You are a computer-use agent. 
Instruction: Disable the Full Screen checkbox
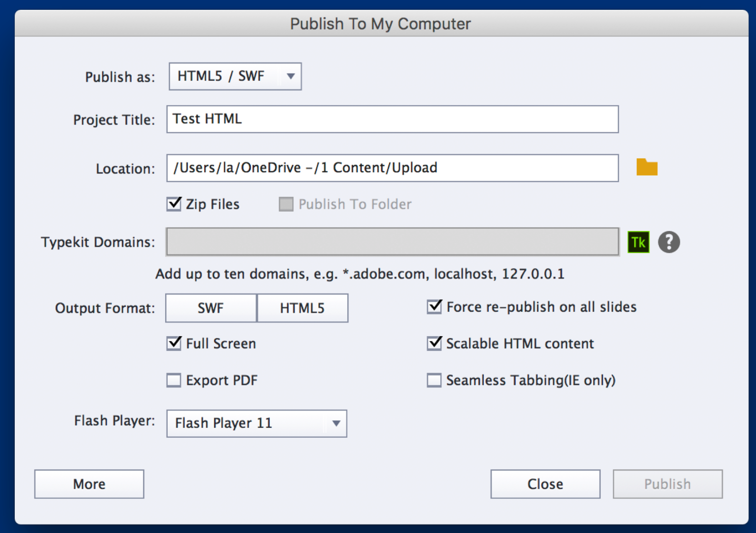click(174, 343)
